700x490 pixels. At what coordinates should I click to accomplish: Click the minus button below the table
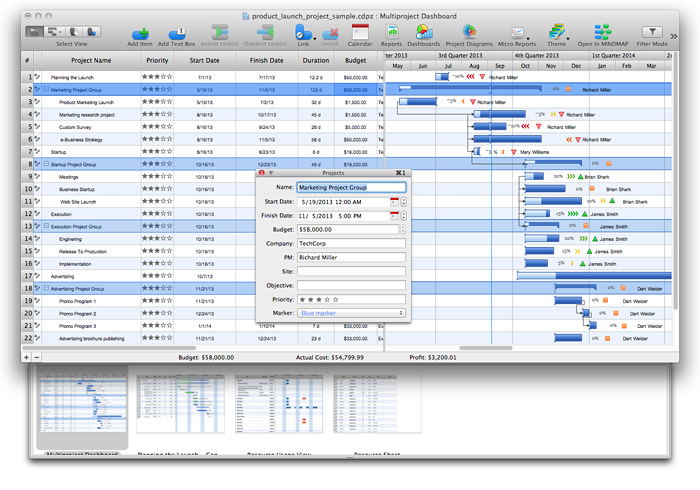coord(37,357)
